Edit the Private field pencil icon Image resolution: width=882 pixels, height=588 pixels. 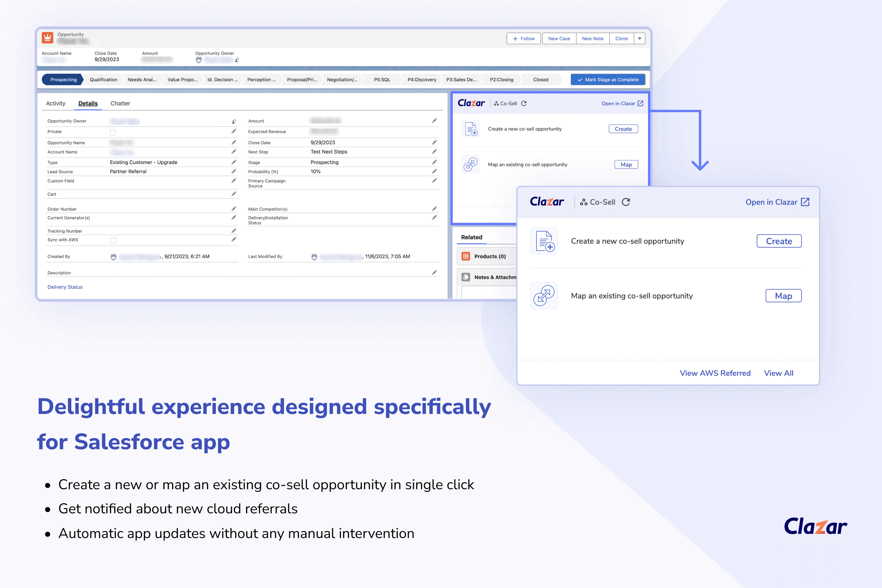234,131
